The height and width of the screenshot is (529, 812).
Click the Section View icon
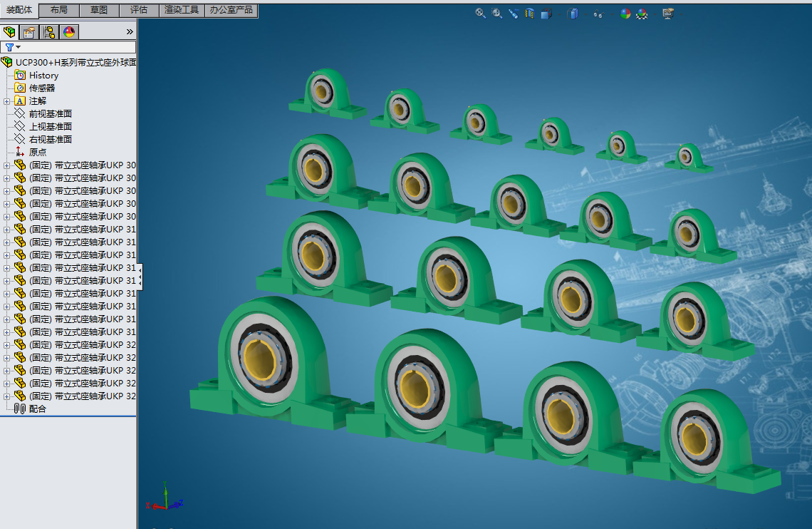(529, 14)
